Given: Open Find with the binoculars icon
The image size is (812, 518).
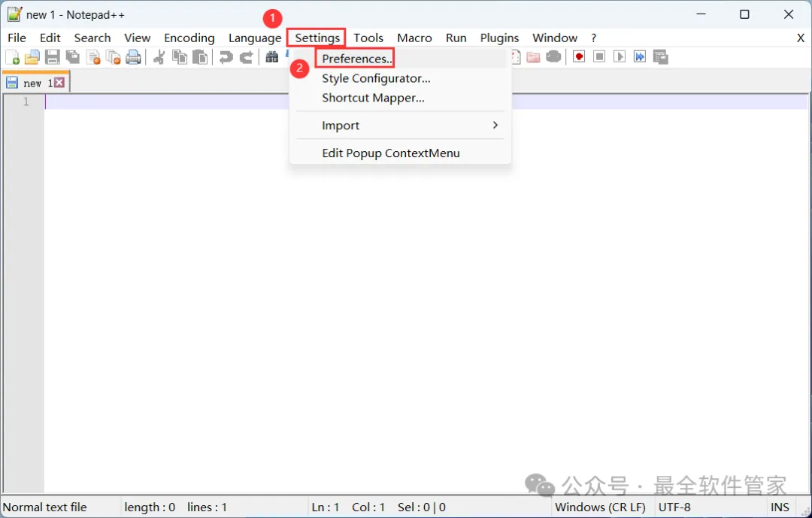Looking at the screenshot, I should tap(272, 57).
